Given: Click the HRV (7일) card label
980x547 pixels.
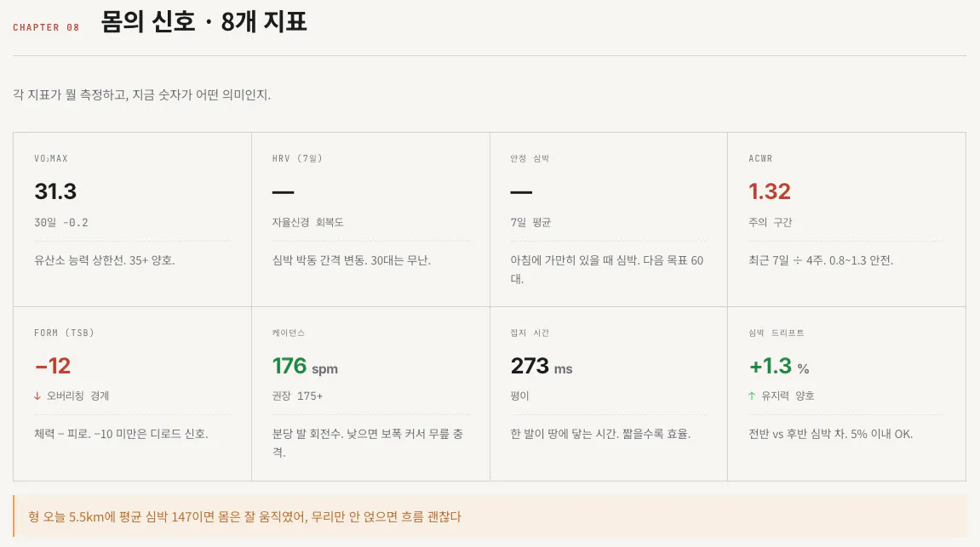Looking at the screenshot, I should [297, 158].
